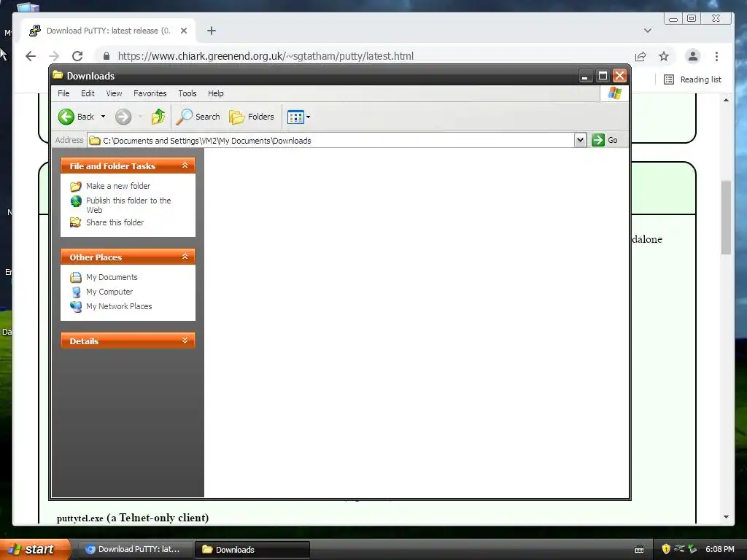Screen dimensions: 747x560
Task: Go to My Network Places
Action: [119, 306]
